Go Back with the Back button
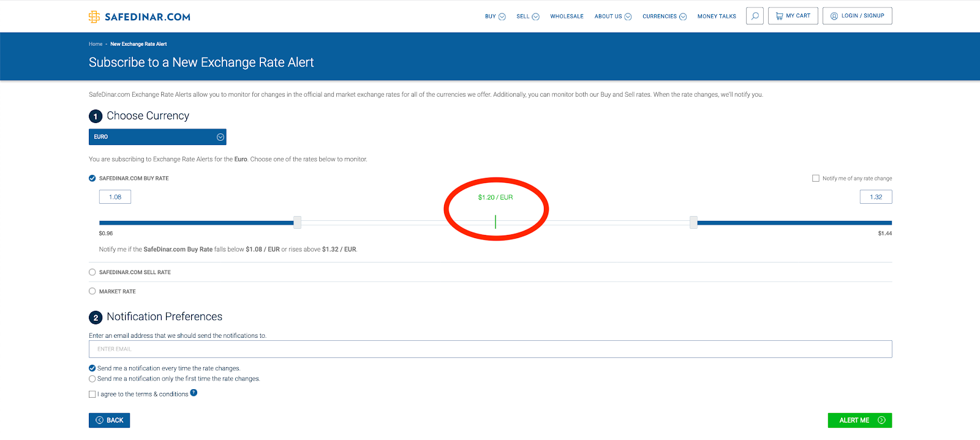 pos(109,420)
